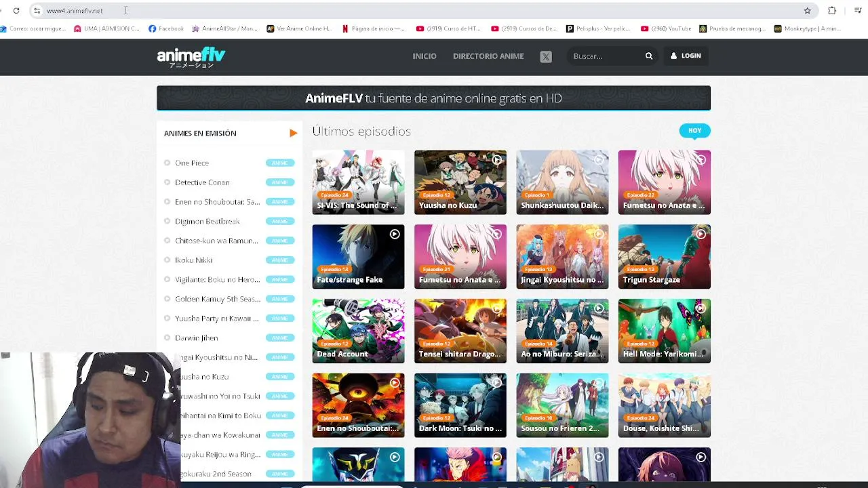Go to the INICIO menu item
Image resolution: width=868 pixels, height=488 pixels.
[x=425, y=56]
